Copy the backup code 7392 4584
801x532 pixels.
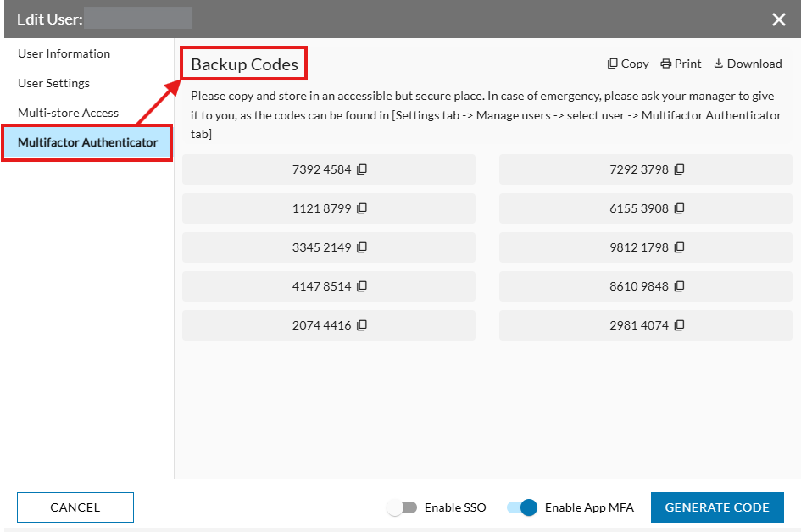point(362,169)
